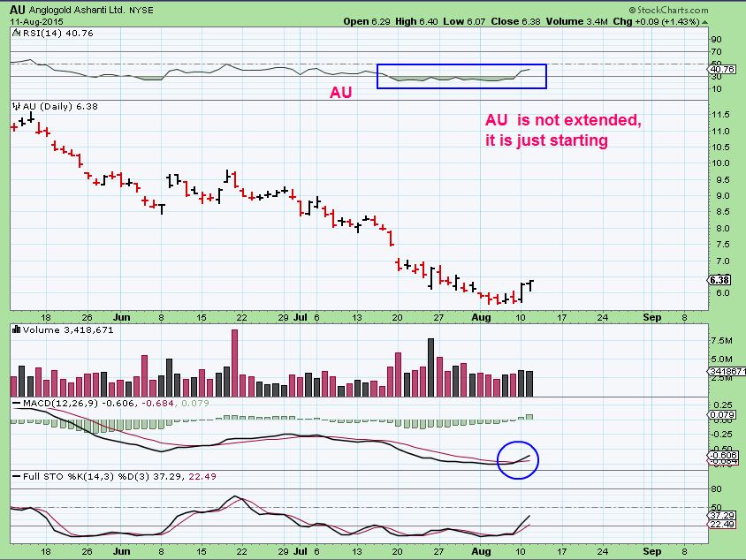Click the AU (Daily) 6.38 price label
The width and height of the screenshot is (746, 560).
[60, 107]
